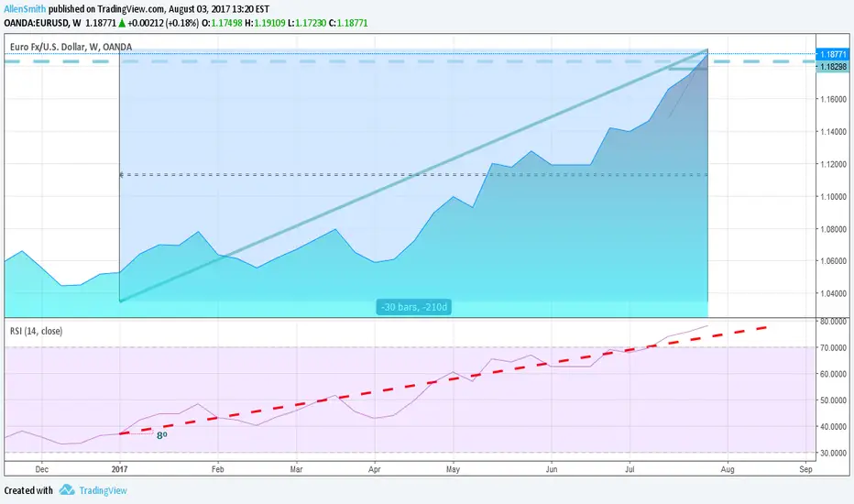The height and width of the screenshot is (504, 854).
Task: Click the 1.16000 price axis value
Action: point(833,99)
